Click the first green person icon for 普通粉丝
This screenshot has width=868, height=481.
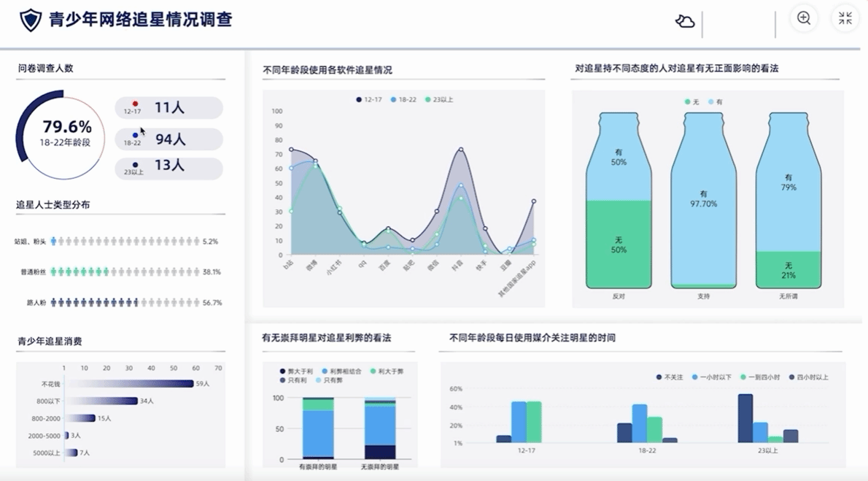click(x=53, y=272)
